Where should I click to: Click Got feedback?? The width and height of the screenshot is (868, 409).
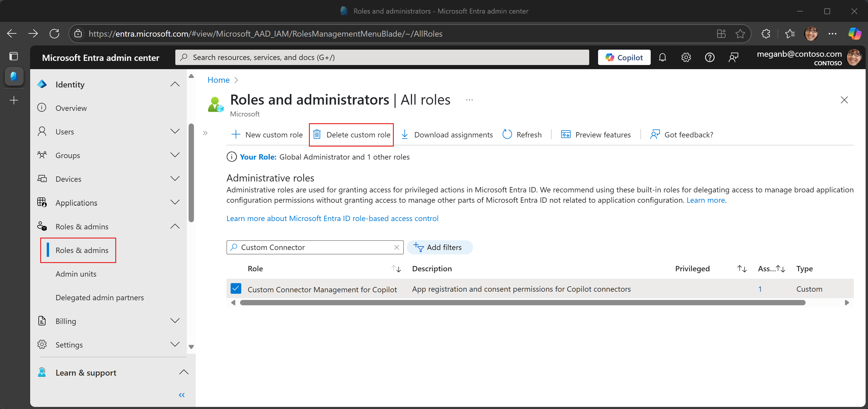[x=681, y=135]
